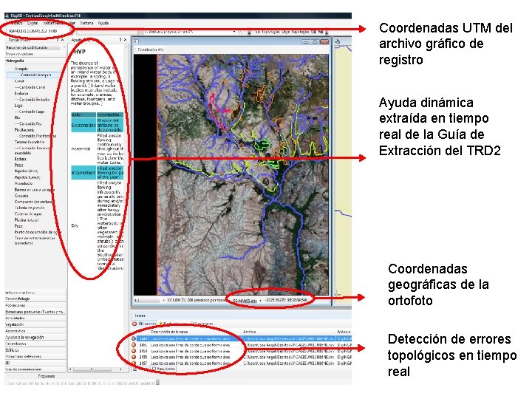532x399 pixels.
Task: Select Centroide Lago item
Action: click(x=32, y=112)
